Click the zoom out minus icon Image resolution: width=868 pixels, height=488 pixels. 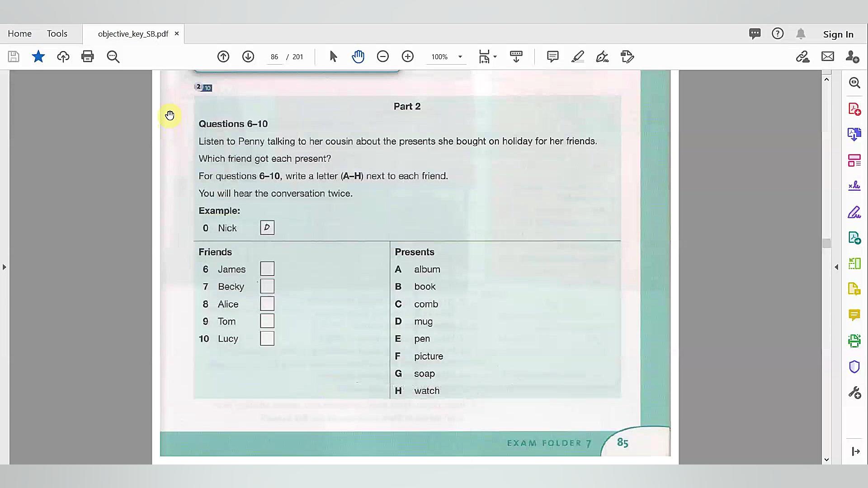click(383, 56)
